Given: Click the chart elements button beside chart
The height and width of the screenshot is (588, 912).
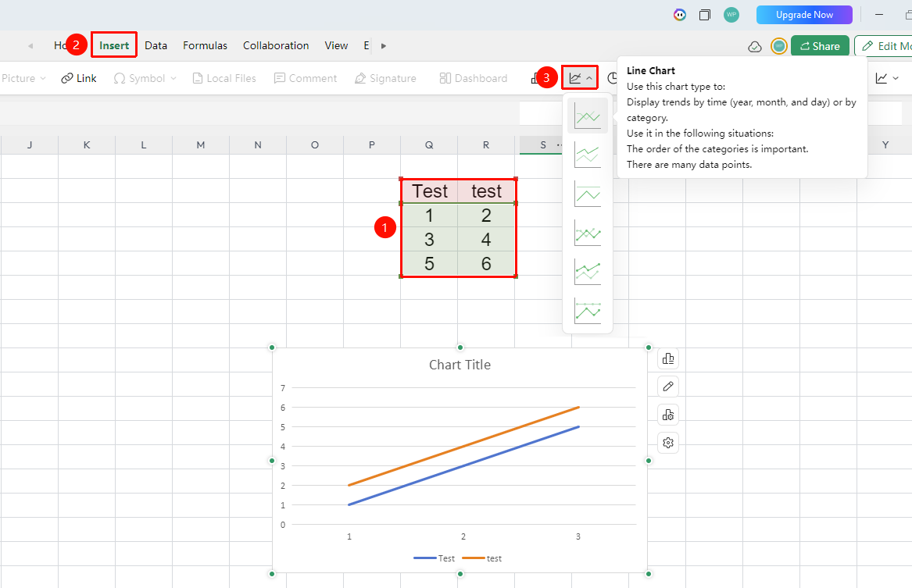Looking at the screenshot, I should 668,358.
